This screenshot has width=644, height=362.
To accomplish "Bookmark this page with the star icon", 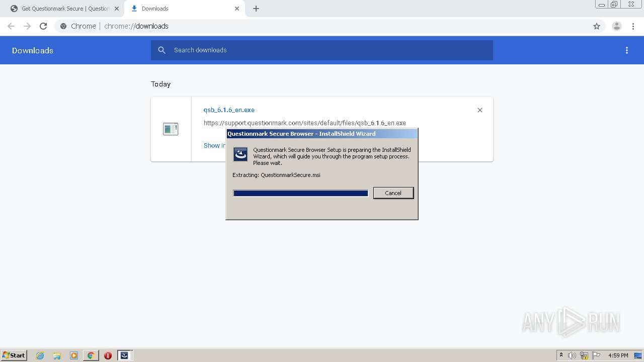I will pyautogui.click(x=597, y=26).
